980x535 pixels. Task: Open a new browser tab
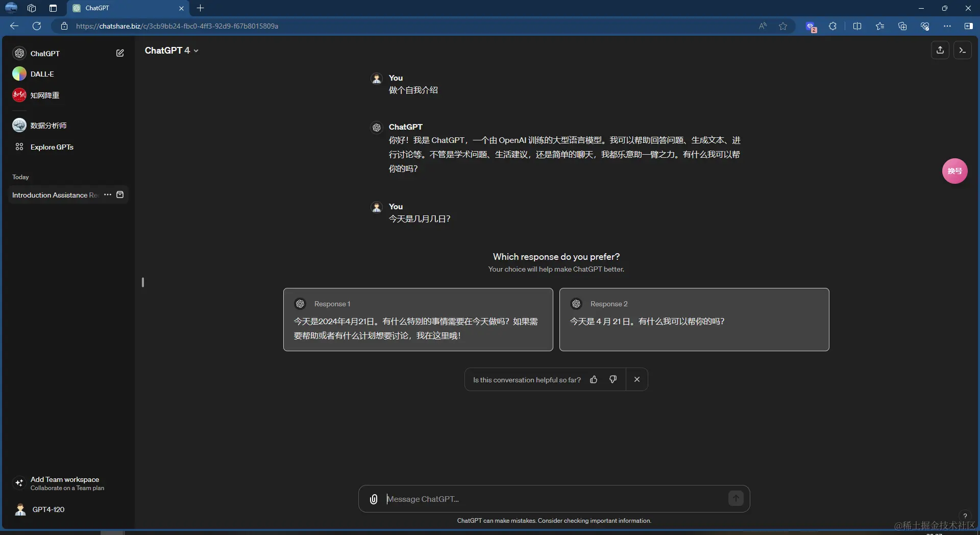[201, 8]
